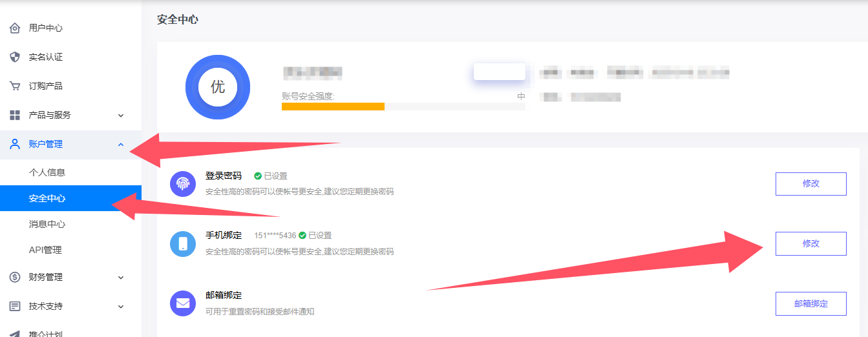Expand the 财务管理 chevron arrow
This screenshot has height=337, width=868.
click(121, 278)
